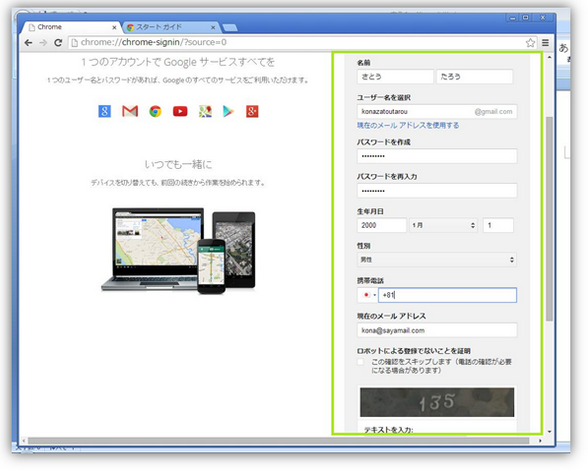The height and width of the screenshot is (470, 588).
Task: Click the heading 1 つのアカウントで Google サービスすべてを
Action: 178,62
